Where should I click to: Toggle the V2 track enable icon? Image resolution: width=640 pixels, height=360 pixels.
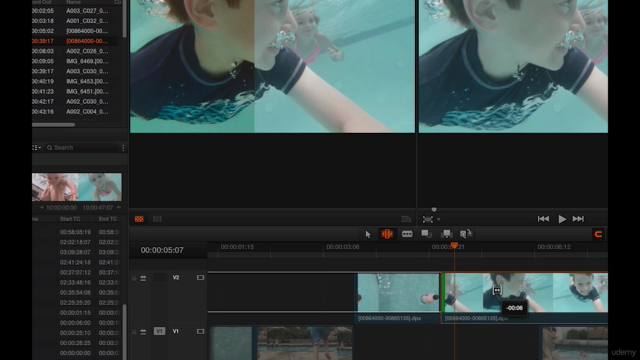[200, 278]
